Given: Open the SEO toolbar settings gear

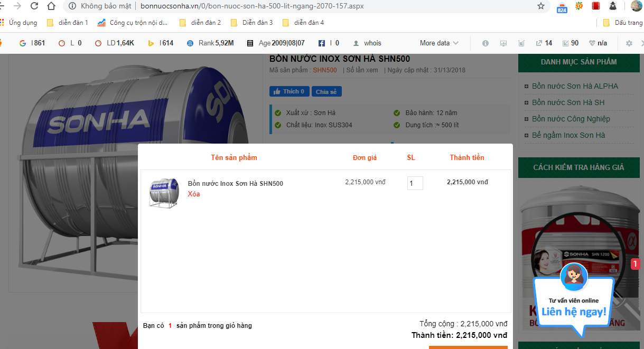Looking at the screenshot, I should (629, 43).
